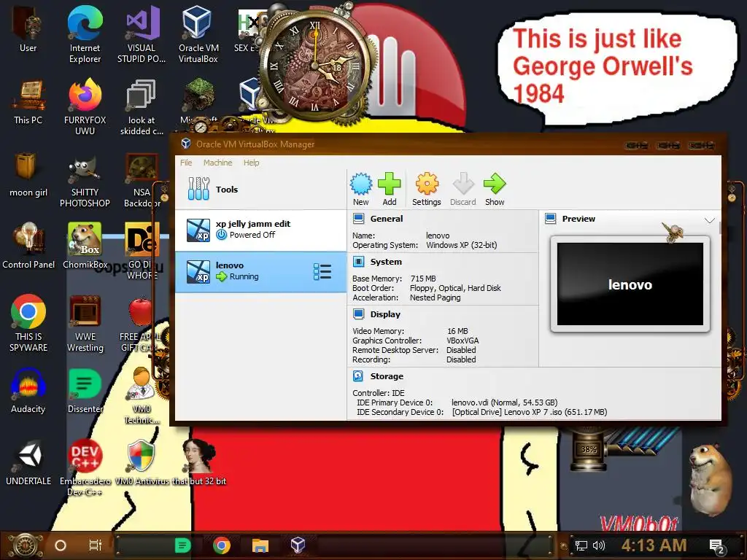Screen dimensions: 747x560
Task: Open the that but 32 bit portrait icon
Action: tap(199, 463)
